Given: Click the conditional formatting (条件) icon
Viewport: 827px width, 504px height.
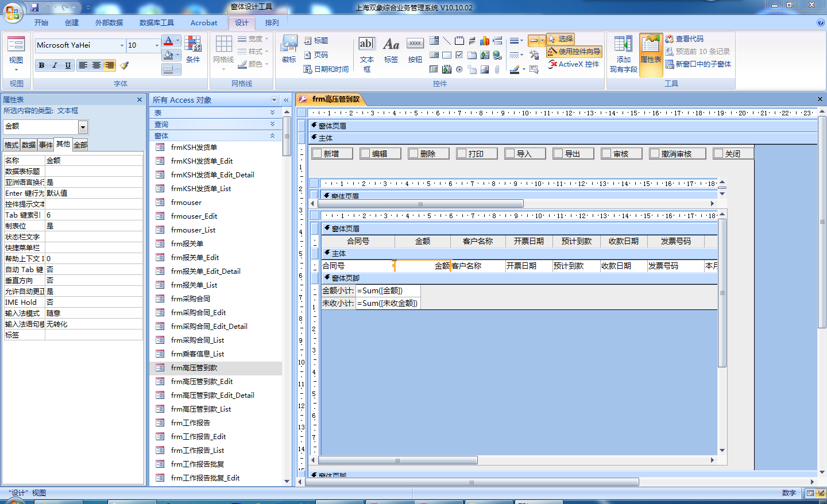Looking at the screenshot, I should click(x=193, y=50).
